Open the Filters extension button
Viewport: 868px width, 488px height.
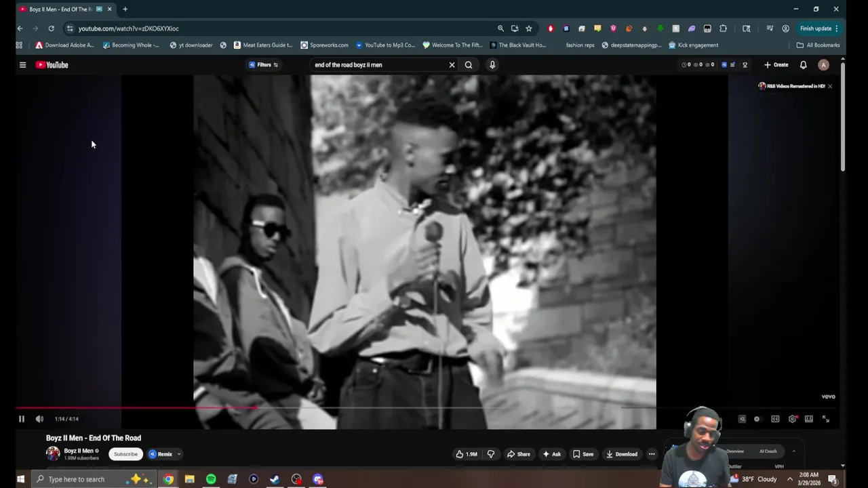(264, 65)
